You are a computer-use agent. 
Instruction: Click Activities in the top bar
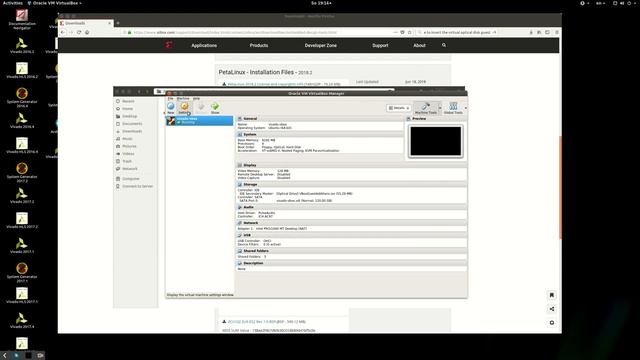[x=13, y=3]
